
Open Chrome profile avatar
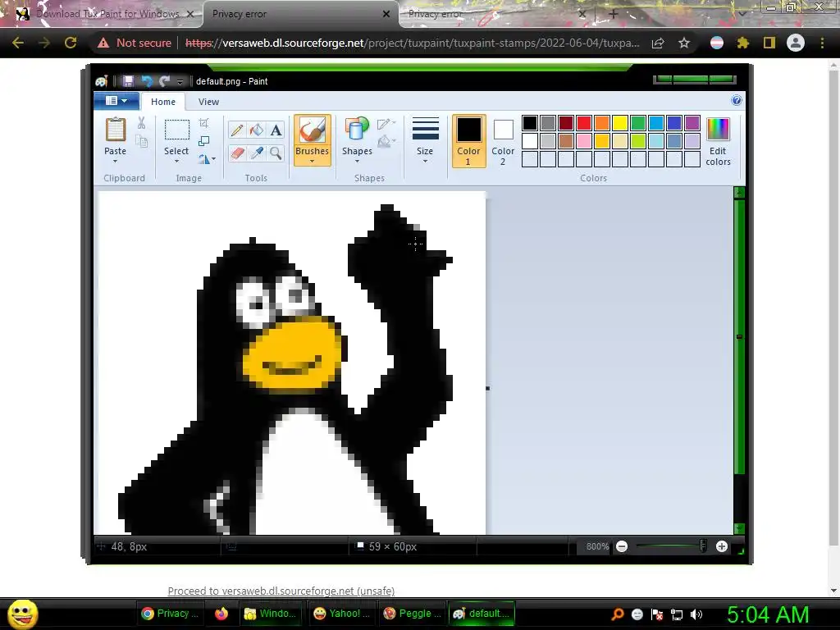[x=796, y=43]
